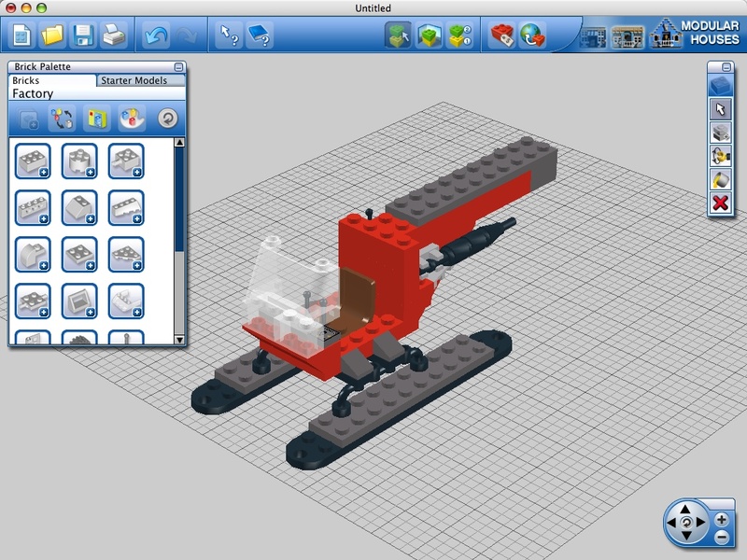Click the Modular Houses theme button
This screenshot has width=747, height=560.
pyautogui.click(x=695, y=34)
